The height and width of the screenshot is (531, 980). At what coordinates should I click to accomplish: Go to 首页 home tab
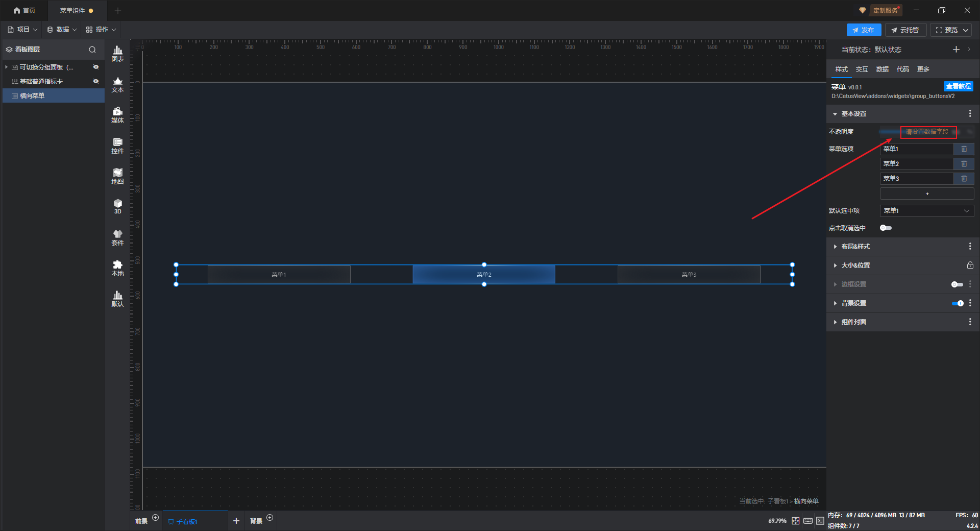click(x=24, y=10)
